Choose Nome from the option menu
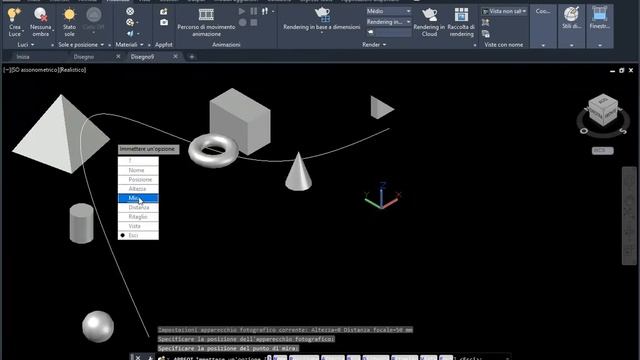This screenshot has height=360, width=640. (x=138, y=170)
